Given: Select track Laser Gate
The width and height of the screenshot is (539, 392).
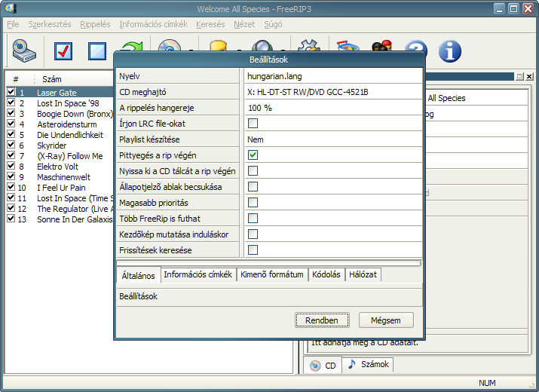Looking at the screenshot, I should 57,93.
